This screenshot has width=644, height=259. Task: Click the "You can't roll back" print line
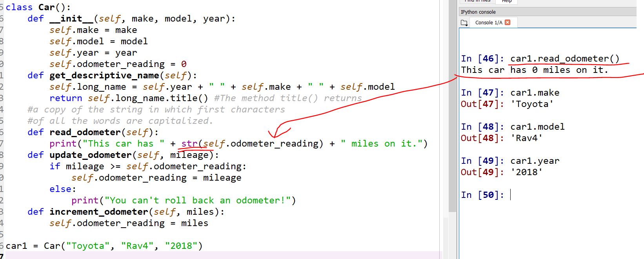tap(184, 201)
